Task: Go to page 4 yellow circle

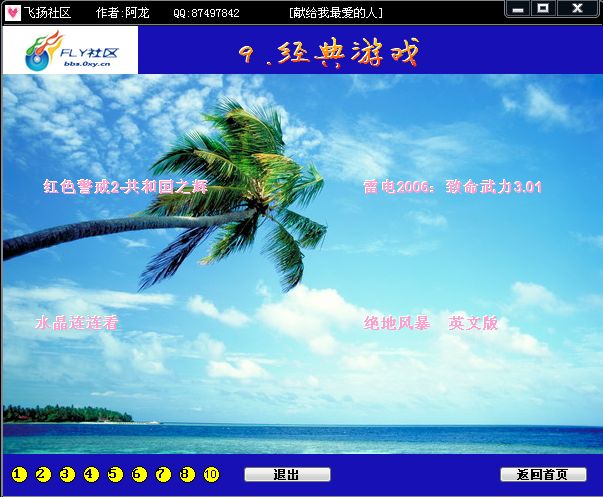Action: (91, 474)
